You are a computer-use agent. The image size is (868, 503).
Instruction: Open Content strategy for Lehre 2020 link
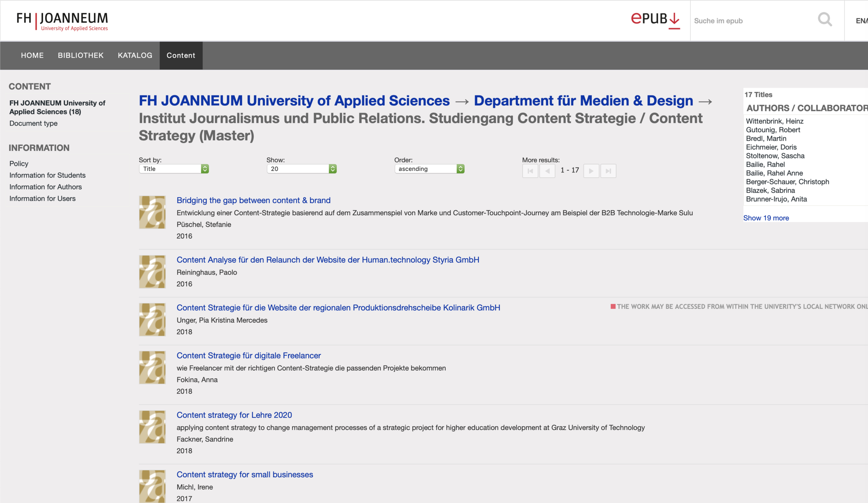point(234,415)
